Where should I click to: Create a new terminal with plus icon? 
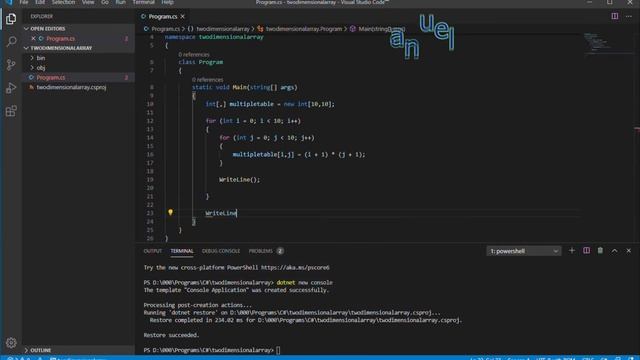571,251
